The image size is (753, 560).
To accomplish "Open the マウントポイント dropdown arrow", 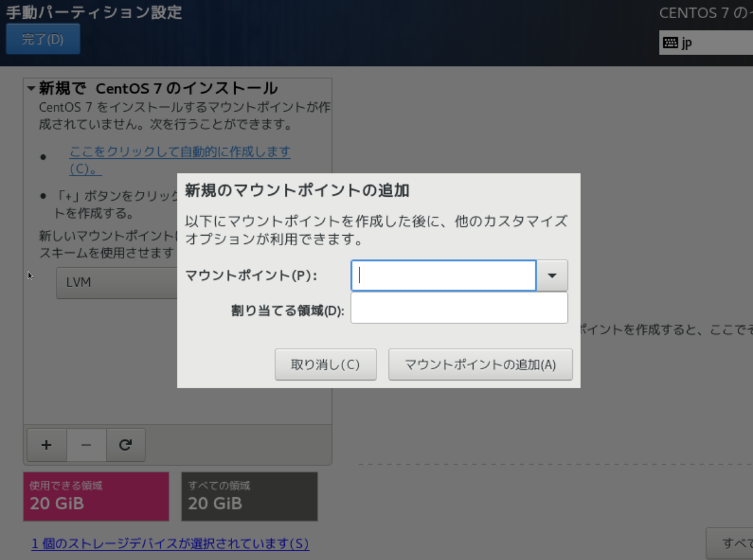I will pyautogui.click(x=552, y=275).
